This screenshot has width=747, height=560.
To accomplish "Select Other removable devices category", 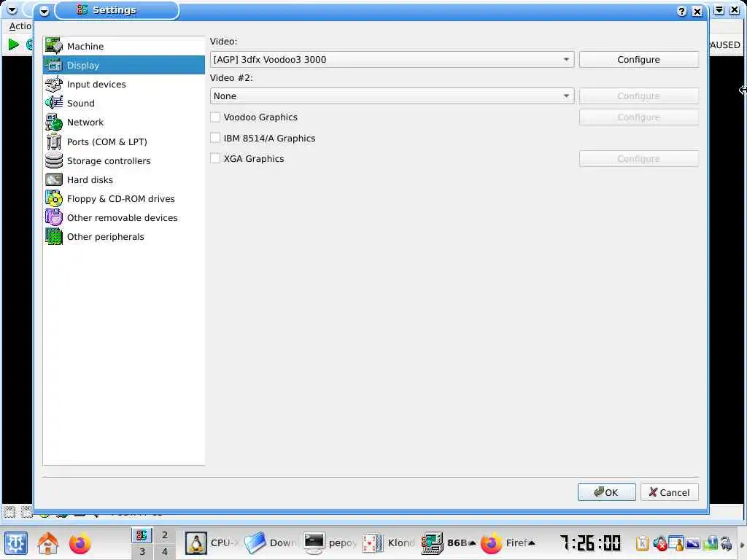I will 123,218.
